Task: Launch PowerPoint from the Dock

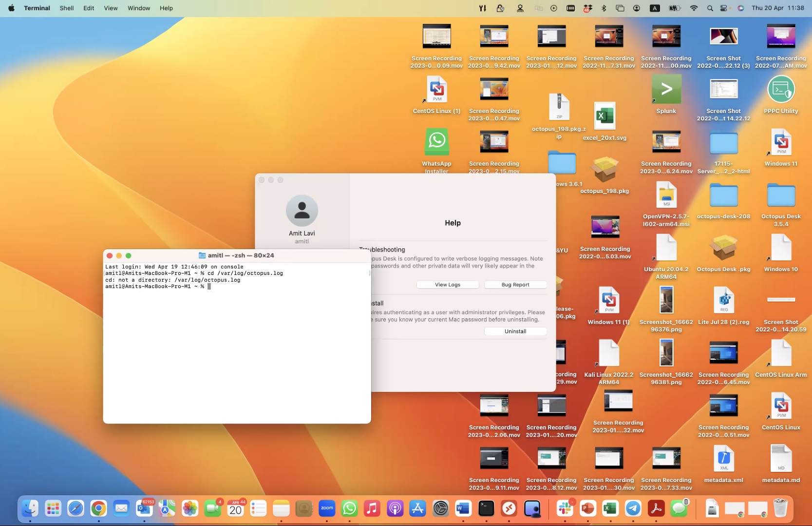Action: (x=588, y=509)
